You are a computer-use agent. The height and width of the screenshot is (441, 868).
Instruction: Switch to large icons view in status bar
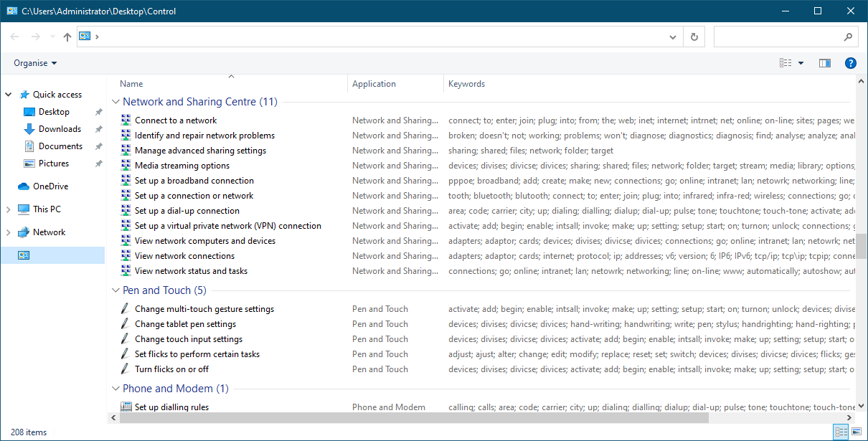[856, 432]
